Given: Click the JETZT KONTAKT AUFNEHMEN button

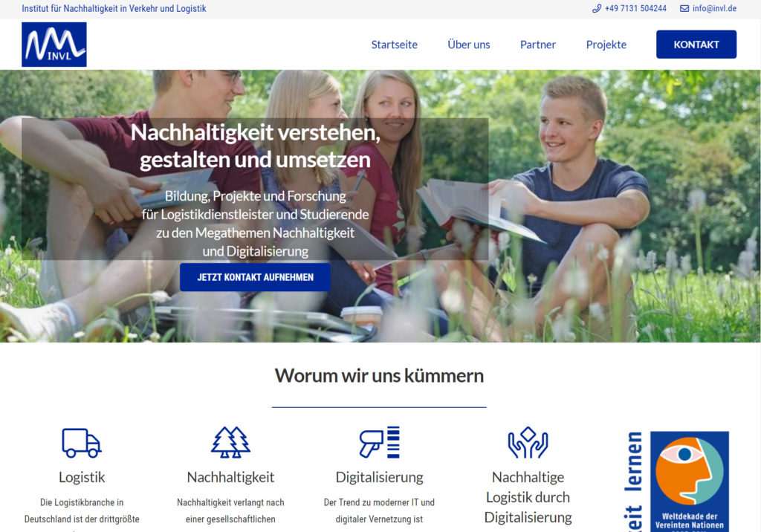Looking at the screenshot, I should point(256,277).
